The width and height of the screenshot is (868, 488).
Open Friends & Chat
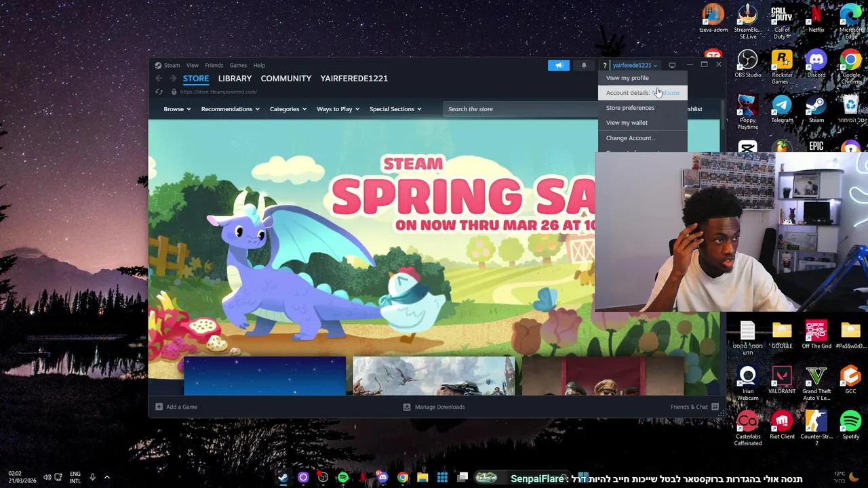tap(694, 407)
